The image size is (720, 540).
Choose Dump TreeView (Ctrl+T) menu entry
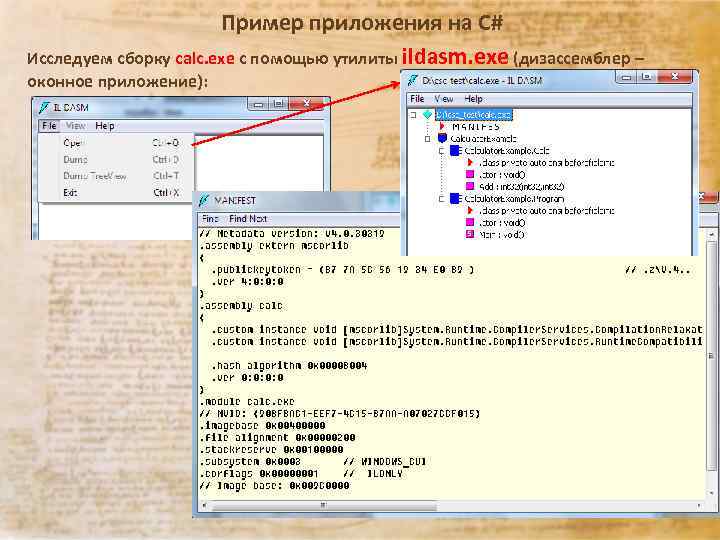pos(121,176)
